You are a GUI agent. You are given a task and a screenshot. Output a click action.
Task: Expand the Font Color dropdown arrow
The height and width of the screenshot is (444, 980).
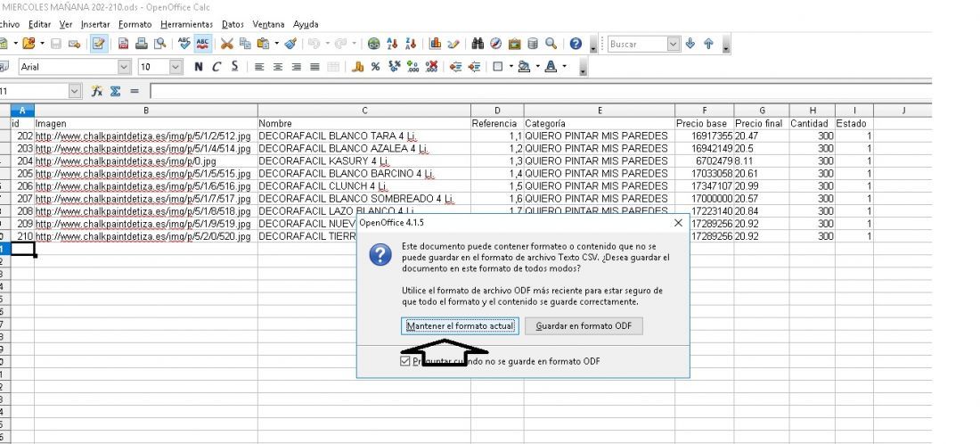[x=564, y=66]
